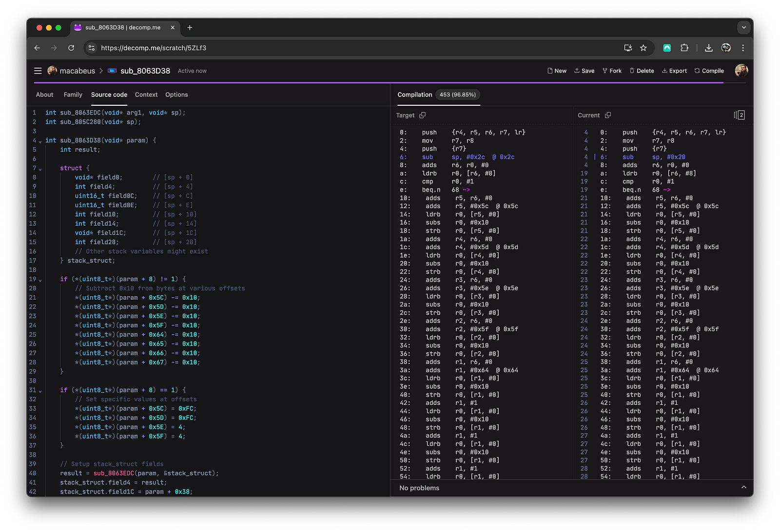Open the Options tab

tap(176, 95)
